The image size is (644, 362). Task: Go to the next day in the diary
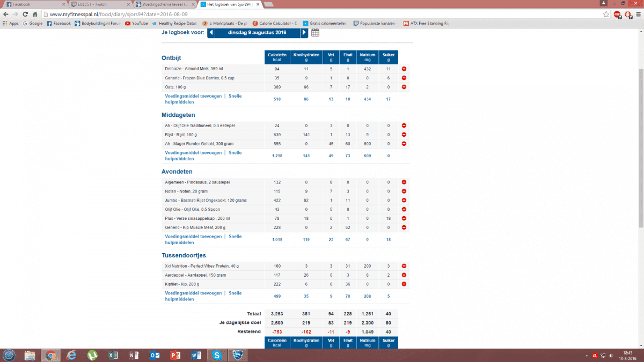304,33
